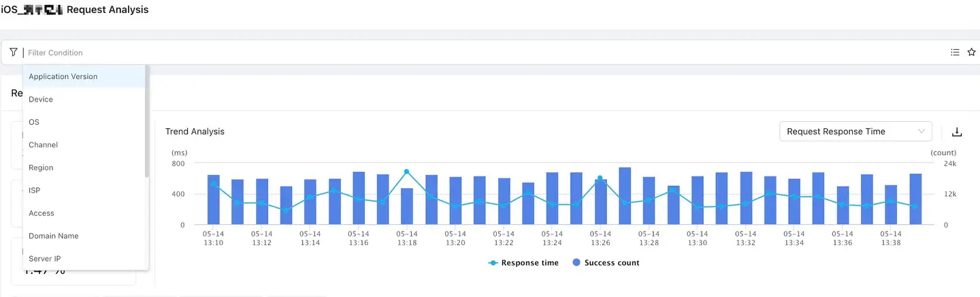This screenshot has height=297, width=980.
Task: Download the Trend Analysis chart
Action: tap(956, 132)
